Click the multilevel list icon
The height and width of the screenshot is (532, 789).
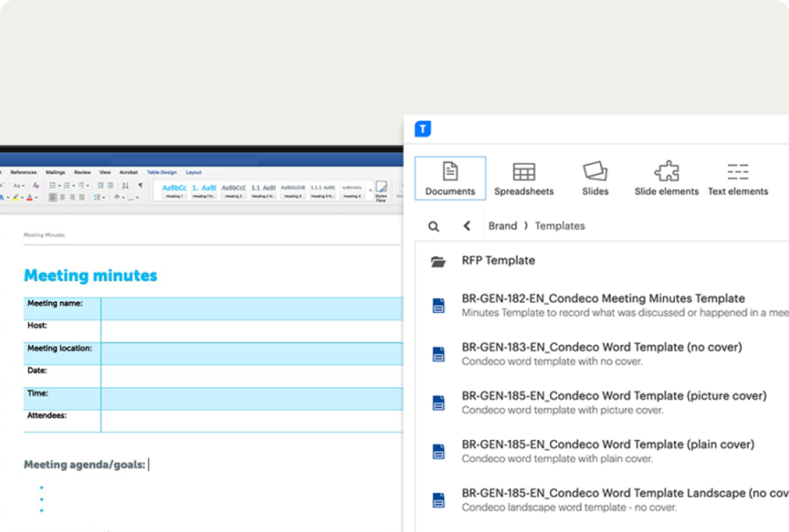(81, 185)
